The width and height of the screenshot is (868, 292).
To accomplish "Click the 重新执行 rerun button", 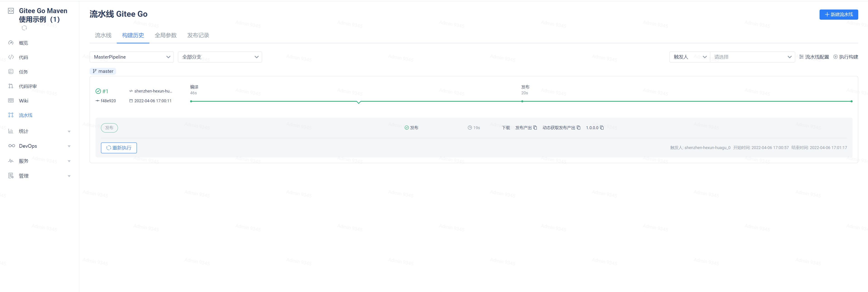I will tap(119, 148).
